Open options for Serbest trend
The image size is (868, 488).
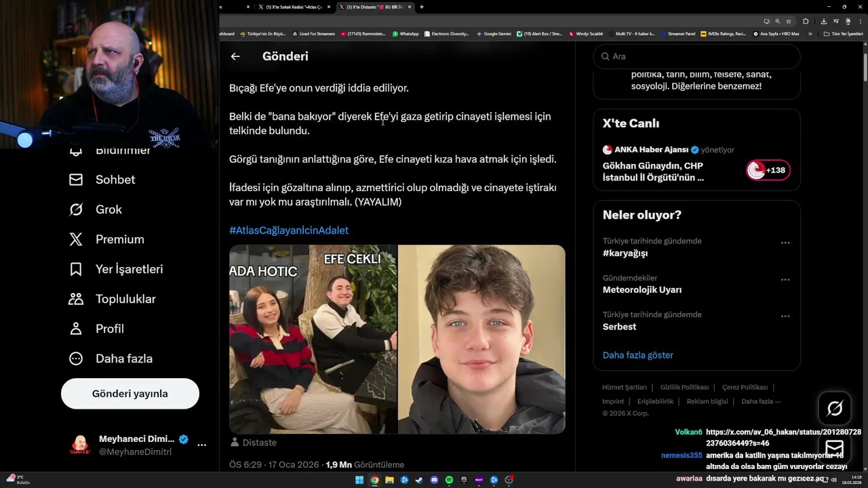pos(785,316)
